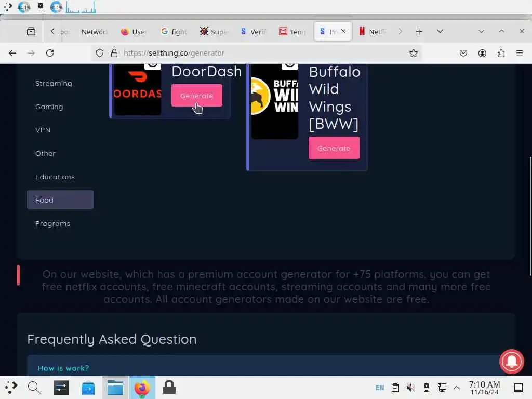Viewport: 532px width, 399px height.
Task: Click the red notification bell button
Action: (x=512, y=362)
